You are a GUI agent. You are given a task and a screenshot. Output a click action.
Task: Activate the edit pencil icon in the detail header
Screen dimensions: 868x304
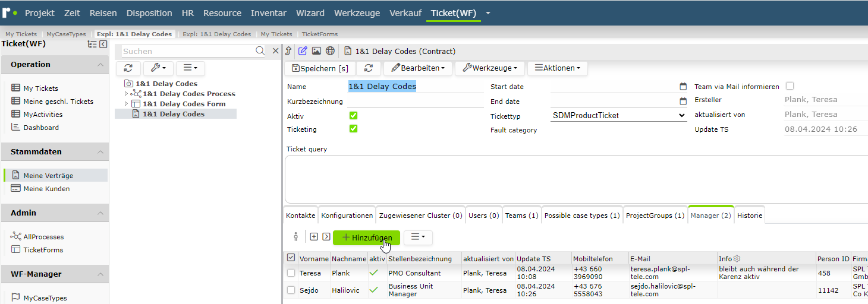(303, 51)
